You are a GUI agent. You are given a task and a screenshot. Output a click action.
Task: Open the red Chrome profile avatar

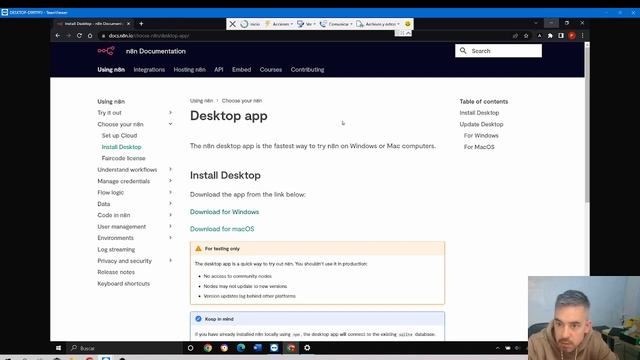point(572,36)
